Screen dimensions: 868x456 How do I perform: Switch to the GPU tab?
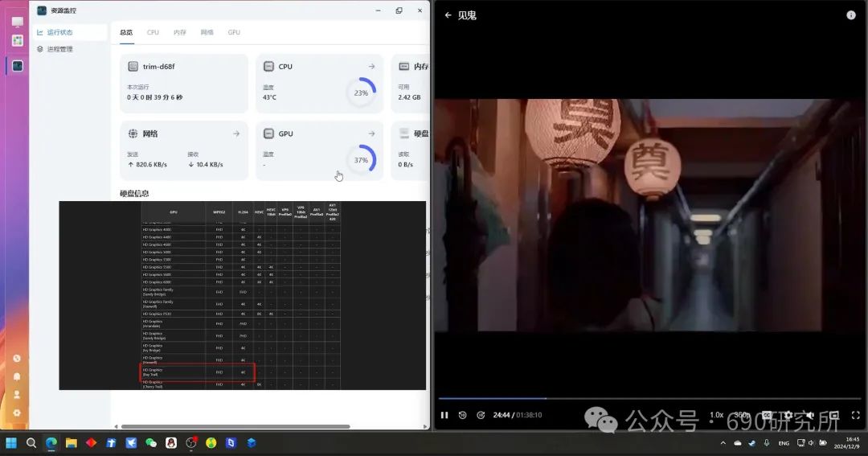pyautogui.click(x=234, y=32)
